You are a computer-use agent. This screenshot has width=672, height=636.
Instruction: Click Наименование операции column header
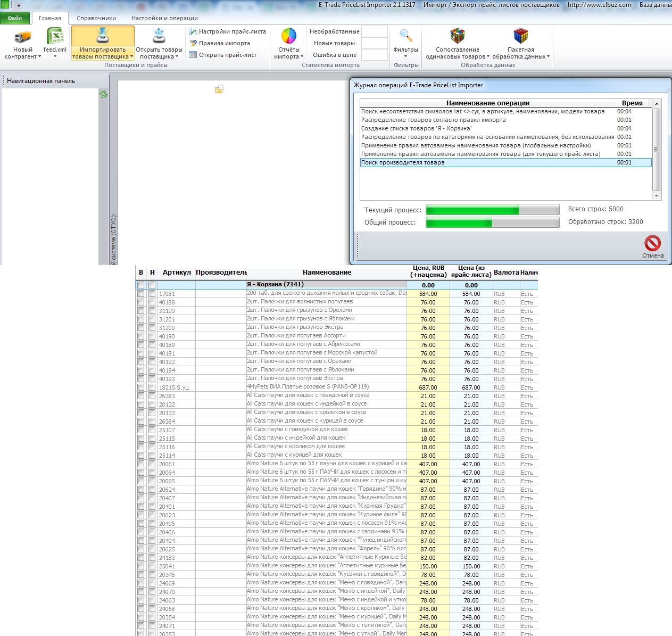coord(488,103)
